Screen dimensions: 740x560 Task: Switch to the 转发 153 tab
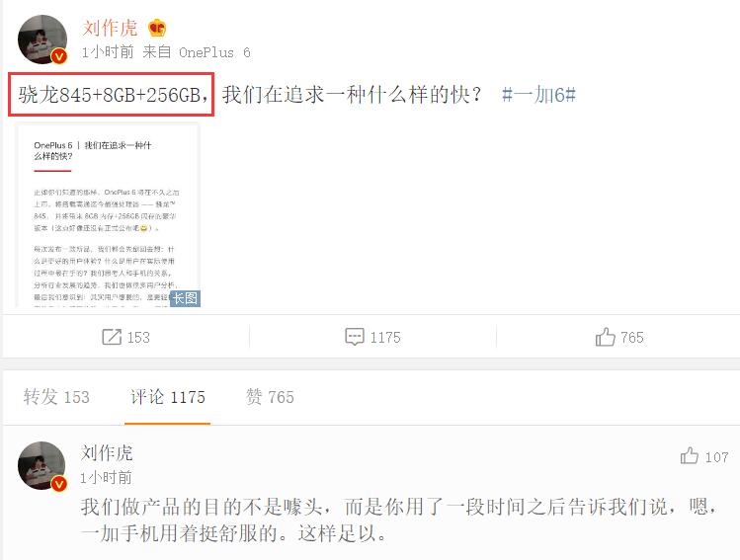56,397
